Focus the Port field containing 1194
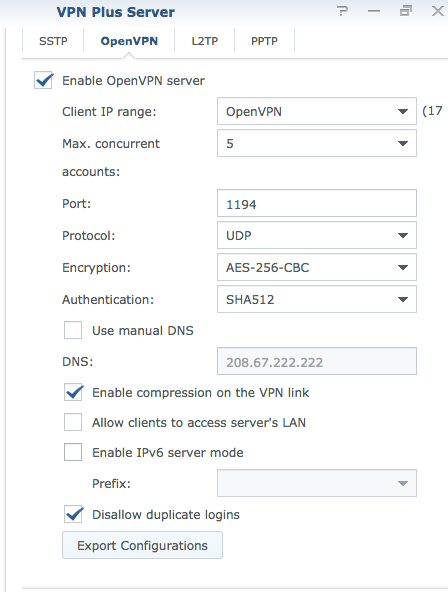 click(x=317, y=204)
